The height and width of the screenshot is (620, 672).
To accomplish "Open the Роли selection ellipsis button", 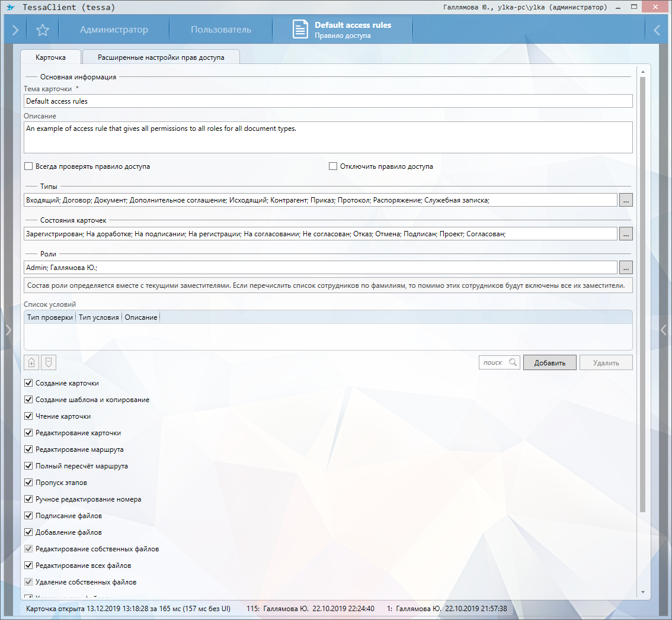I will point(626,268).
